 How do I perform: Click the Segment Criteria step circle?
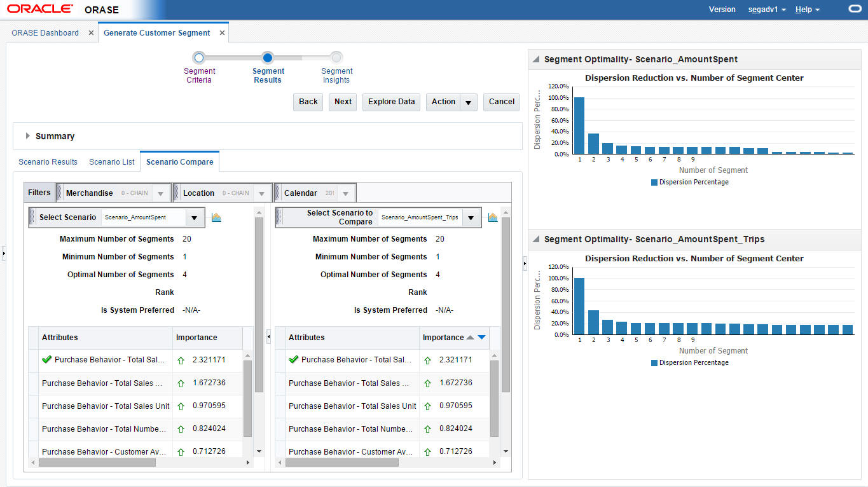(x=199, y=58)
